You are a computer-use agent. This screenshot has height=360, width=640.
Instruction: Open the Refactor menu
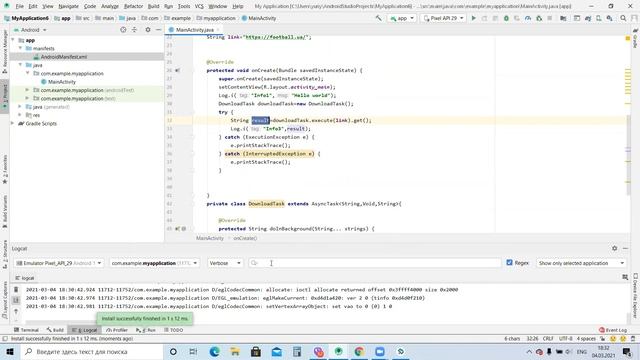click(133, 6)
